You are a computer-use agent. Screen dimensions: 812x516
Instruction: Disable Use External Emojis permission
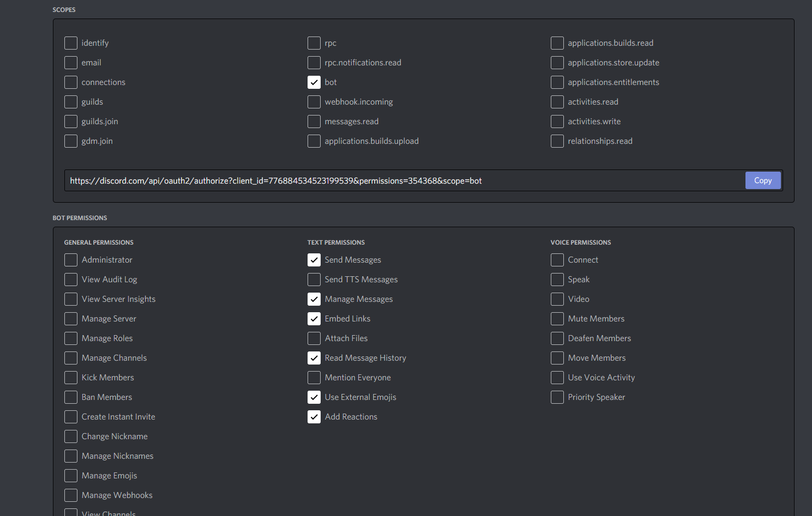314,397
